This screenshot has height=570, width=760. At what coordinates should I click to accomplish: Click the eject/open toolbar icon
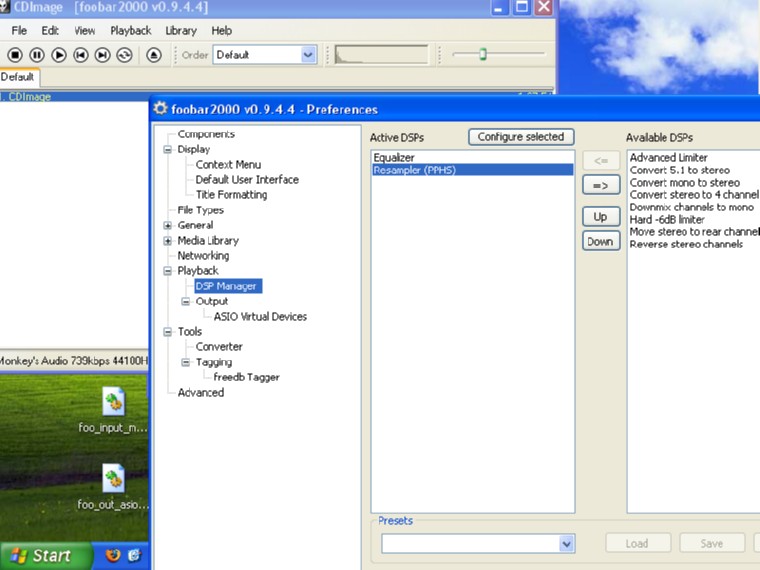(x=154, y=55)
